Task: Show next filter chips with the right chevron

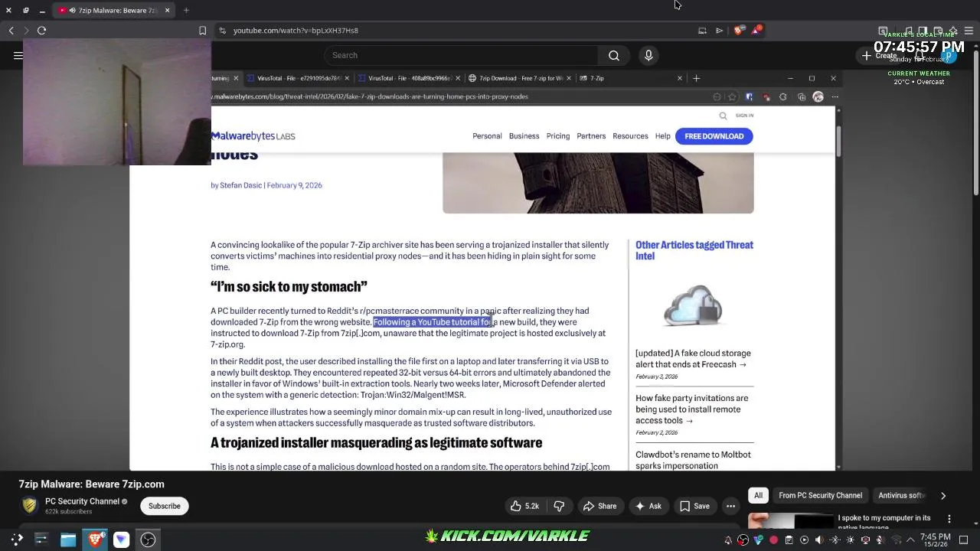Action: click(943, 496)
